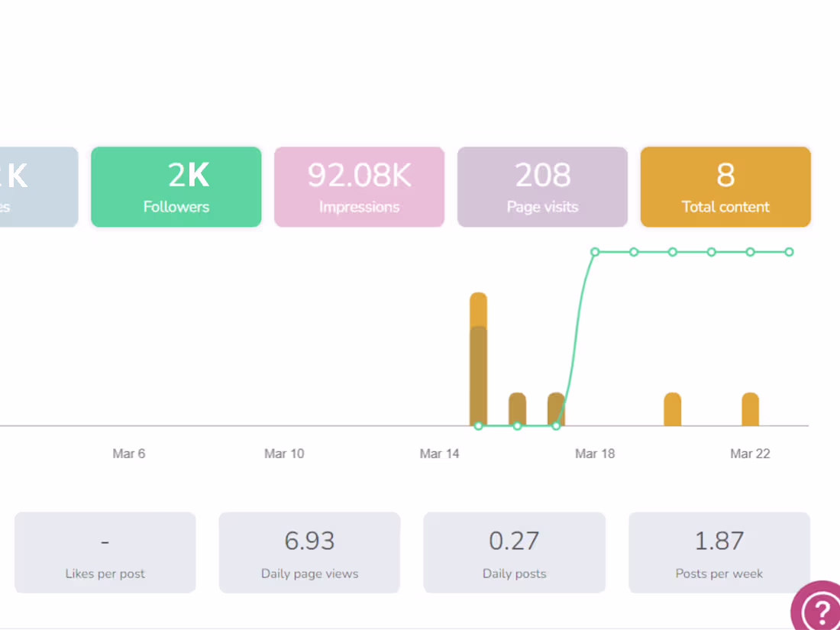Click the Mar 6 axis label
Image resolution: width=840 pixels, height=630 pixels.
pos(128,454)
